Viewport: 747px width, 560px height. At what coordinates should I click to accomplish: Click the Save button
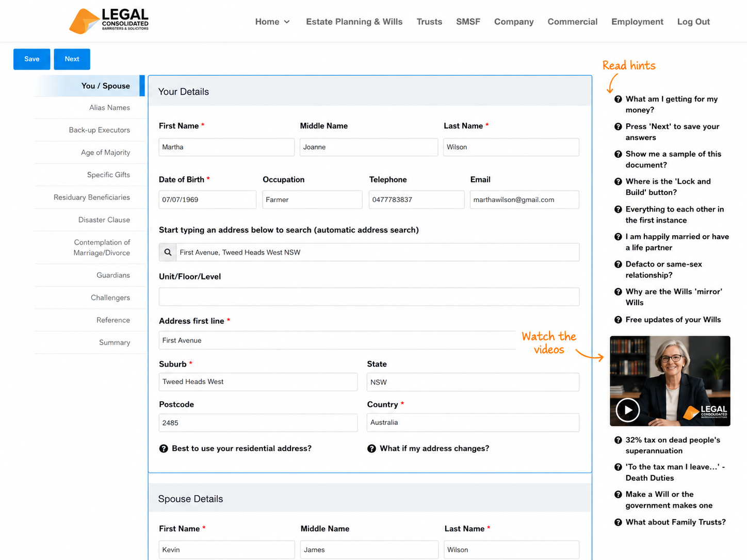31,59
